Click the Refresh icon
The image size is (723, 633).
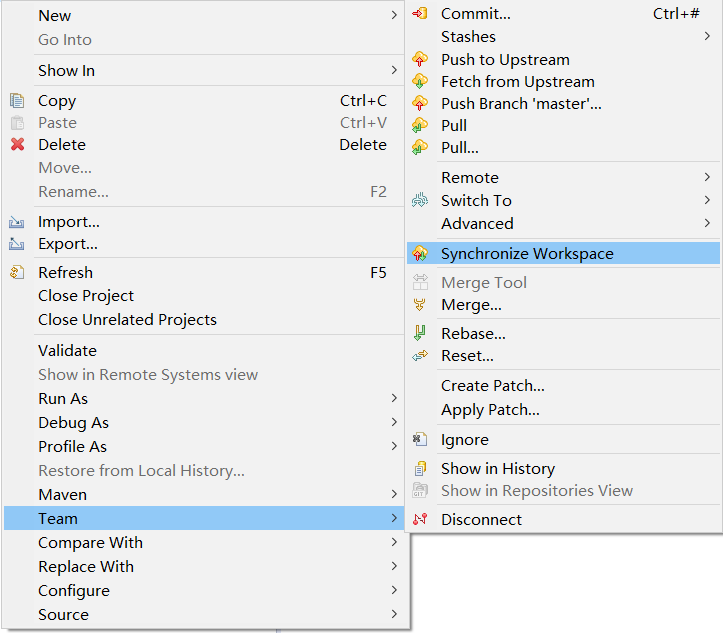(x=17, y=272)
